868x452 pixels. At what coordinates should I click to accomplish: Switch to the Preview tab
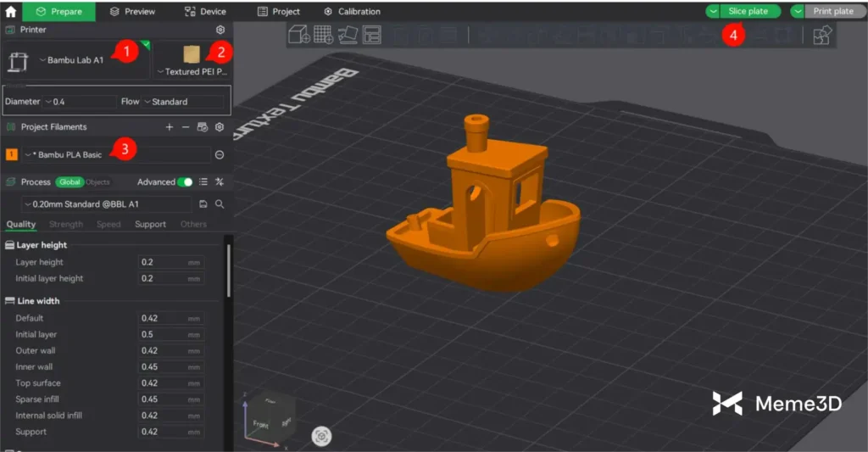click(132, 11)
